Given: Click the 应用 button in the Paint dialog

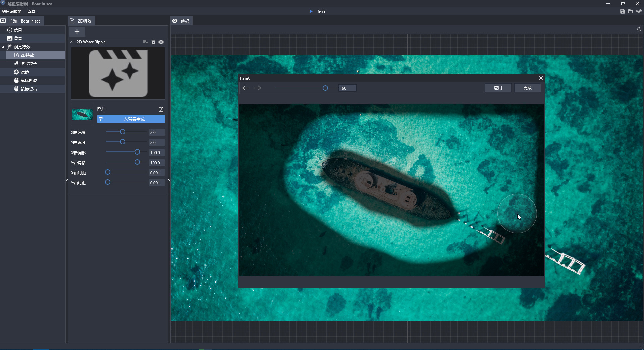Looking at the screenshot, I should 498,88.
